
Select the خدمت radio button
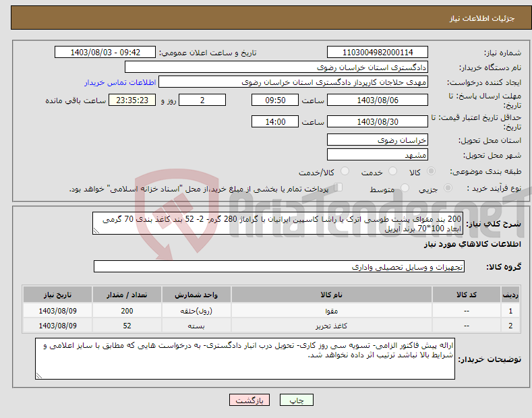[x=392, y=171]
